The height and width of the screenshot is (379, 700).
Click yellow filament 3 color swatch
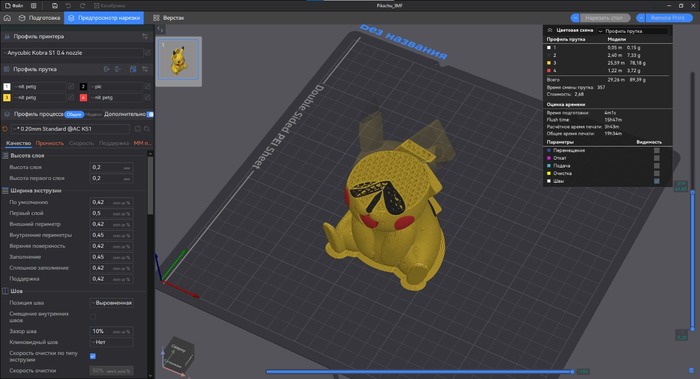tap(7, 97)
